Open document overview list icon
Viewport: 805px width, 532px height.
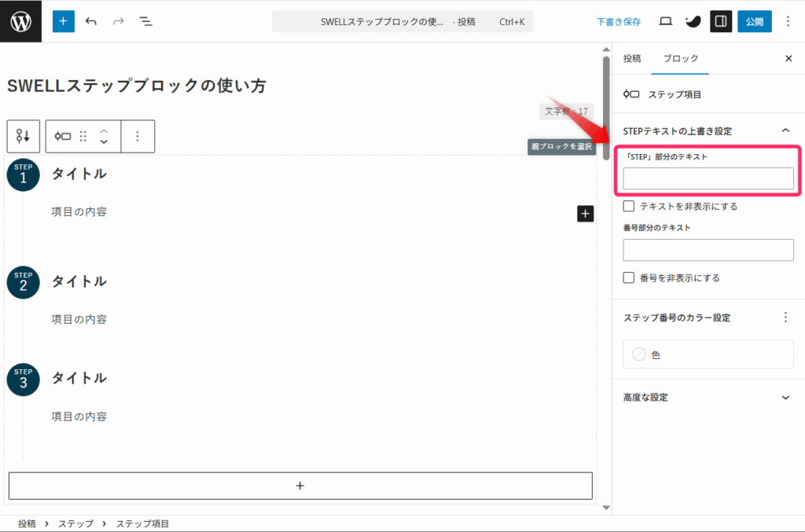pyautogui.click(x=145, y=21)
